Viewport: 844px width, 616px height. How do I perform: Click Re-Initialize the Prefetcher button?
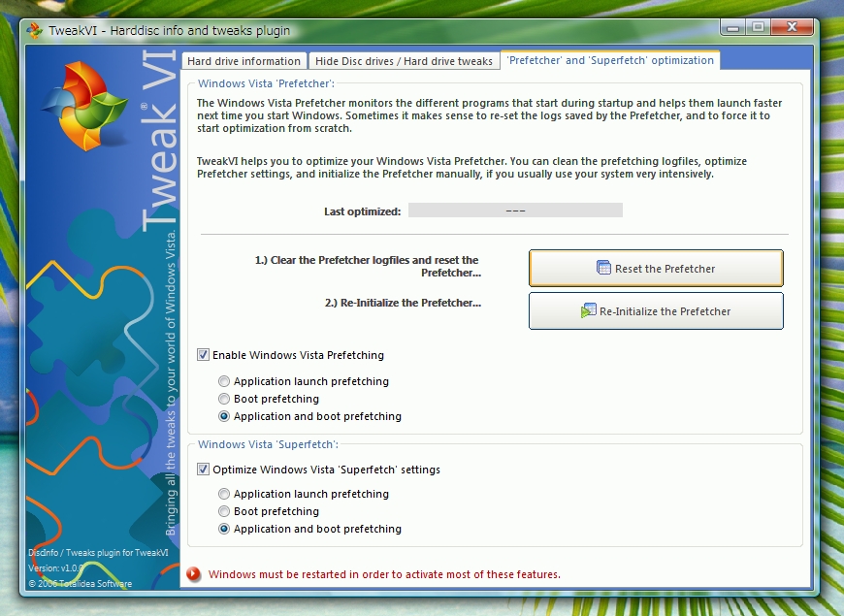pos(656,310)
